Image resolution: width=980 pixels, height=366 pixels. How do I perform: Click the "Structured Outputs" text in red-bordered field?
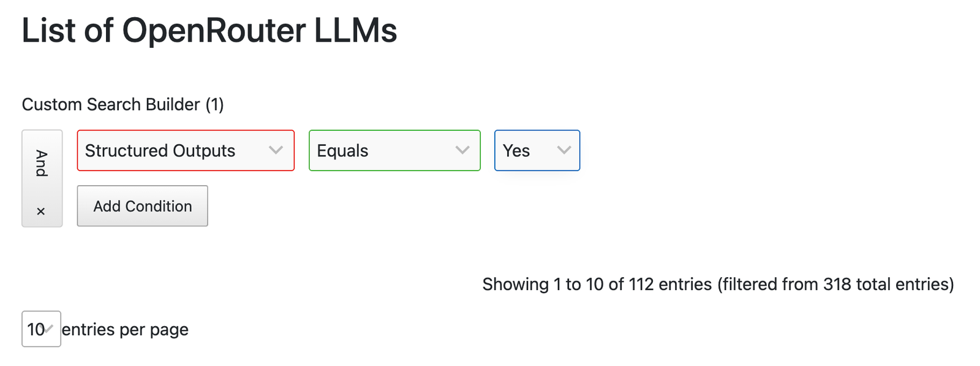pos(160,151)
